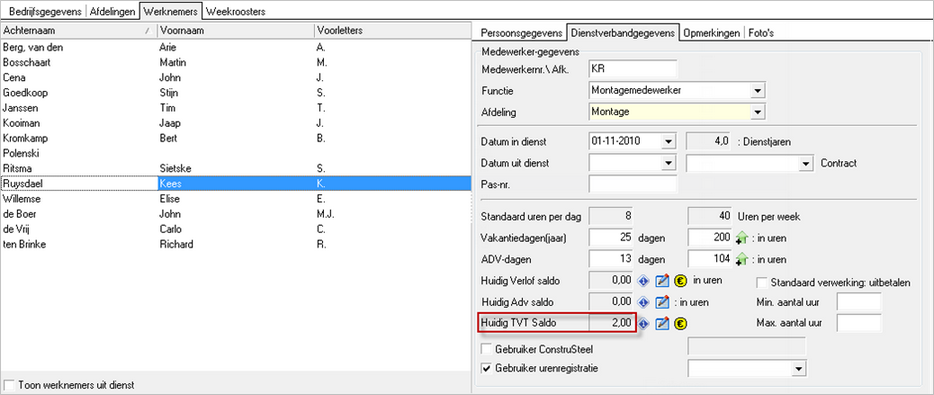Click green arrow icon beside ADV-dagen hours

[x=741, y=259]
